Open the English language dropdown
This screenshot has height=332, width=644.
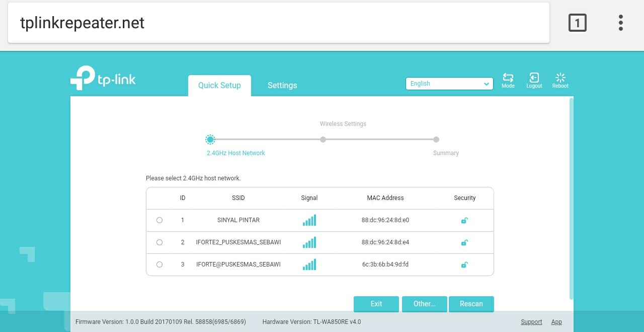point(449,84)
